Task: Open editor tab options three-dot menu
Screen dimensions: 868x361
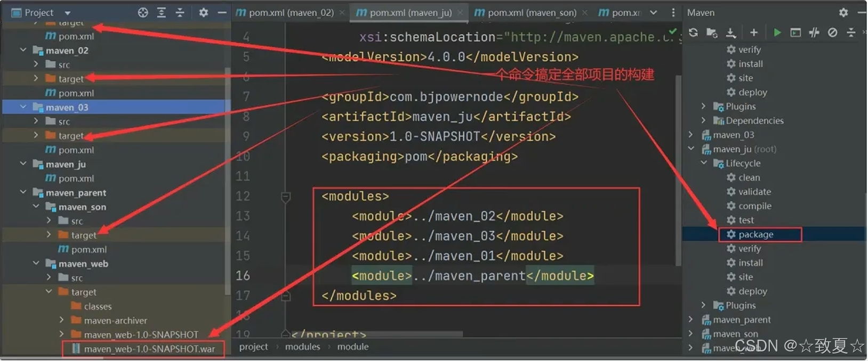Action: pos(673,12)
